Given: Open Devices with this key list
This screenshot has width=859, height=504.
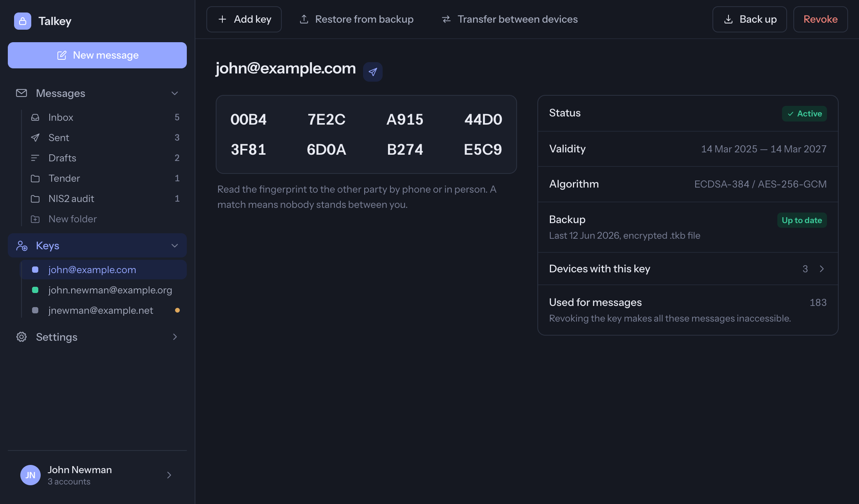Looking at the screenshot, I should (688, 269).
